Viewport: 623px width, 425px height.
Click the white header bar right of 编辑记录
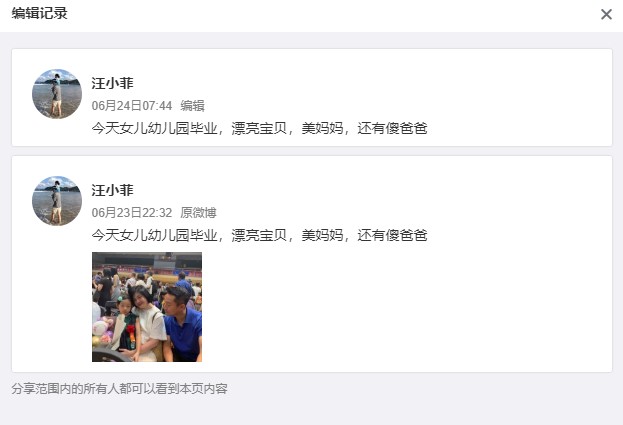pyautogui.click(x=334, y=14)
